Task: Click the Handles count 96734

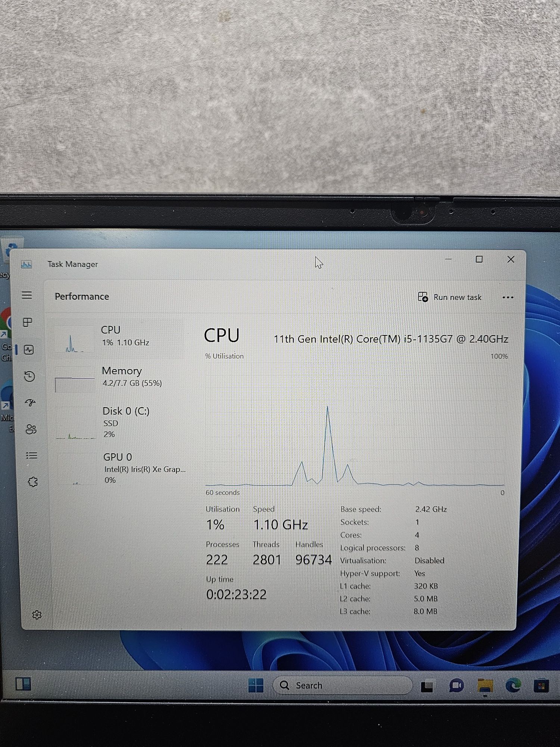Action: coord(314,560)
